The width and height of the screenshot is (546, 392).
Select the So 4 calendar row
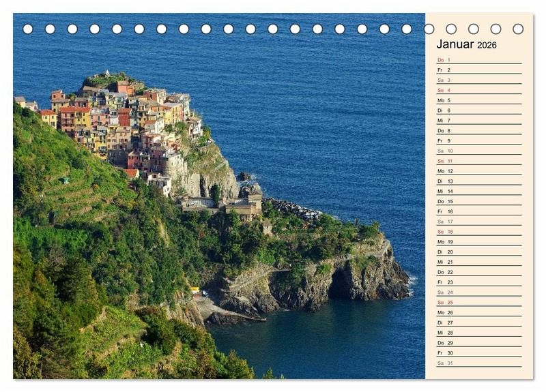tap(479, 90)
